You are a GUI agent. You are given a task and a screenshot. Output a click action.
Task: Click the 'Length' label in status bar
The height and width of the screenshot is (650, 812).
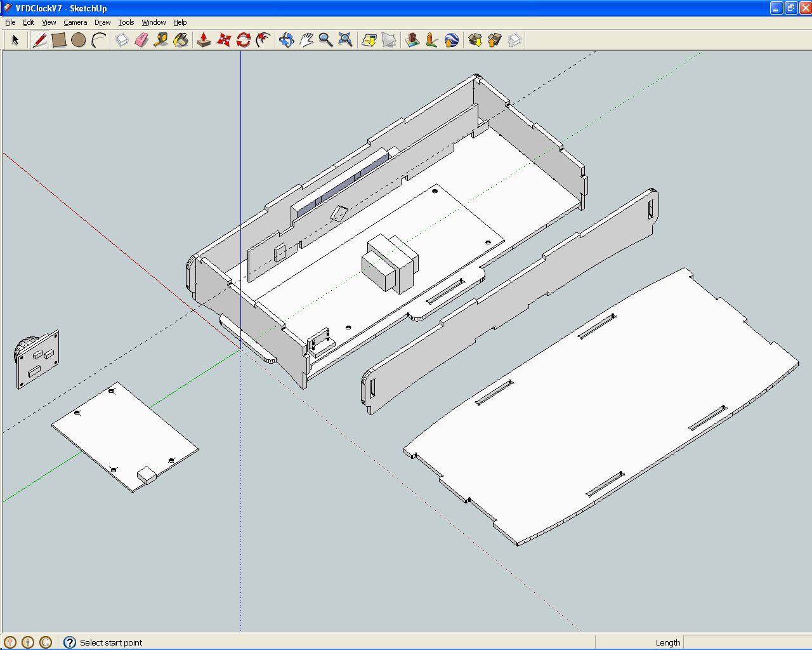coord(668,642)
